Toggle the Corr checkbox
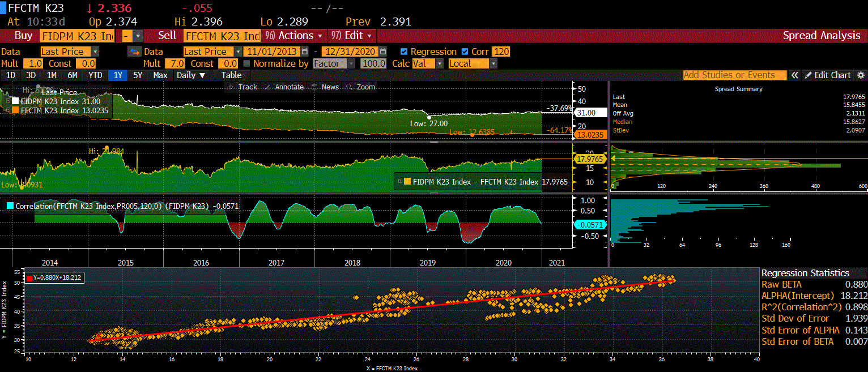This screenshot has width=868, height=372. (x=465, y=52)
